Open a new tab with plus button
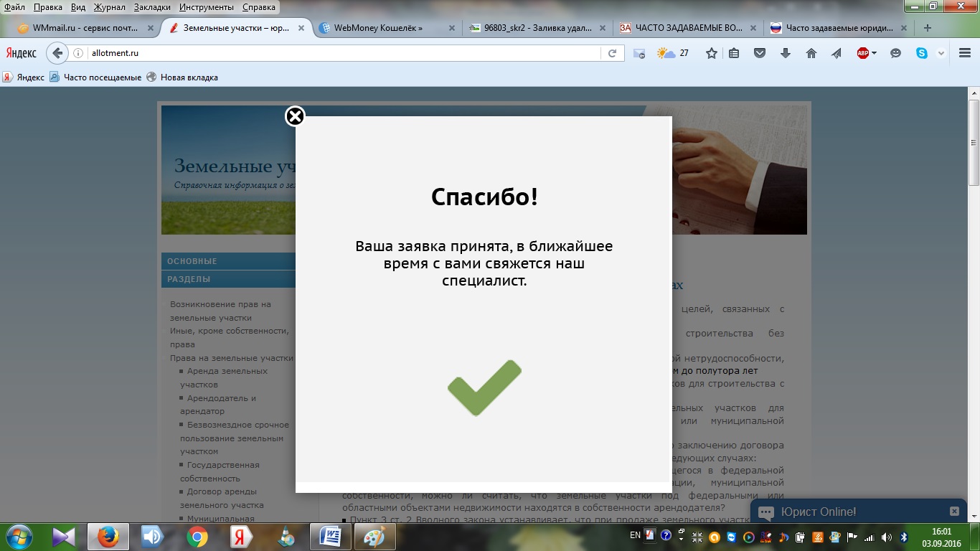 (x=928, y=28)
